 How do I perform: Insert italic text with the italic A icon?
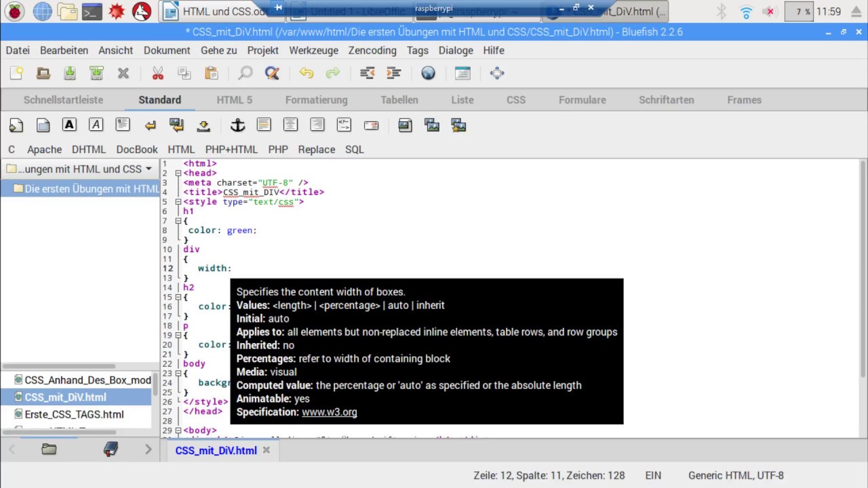[x=96, y=125]
